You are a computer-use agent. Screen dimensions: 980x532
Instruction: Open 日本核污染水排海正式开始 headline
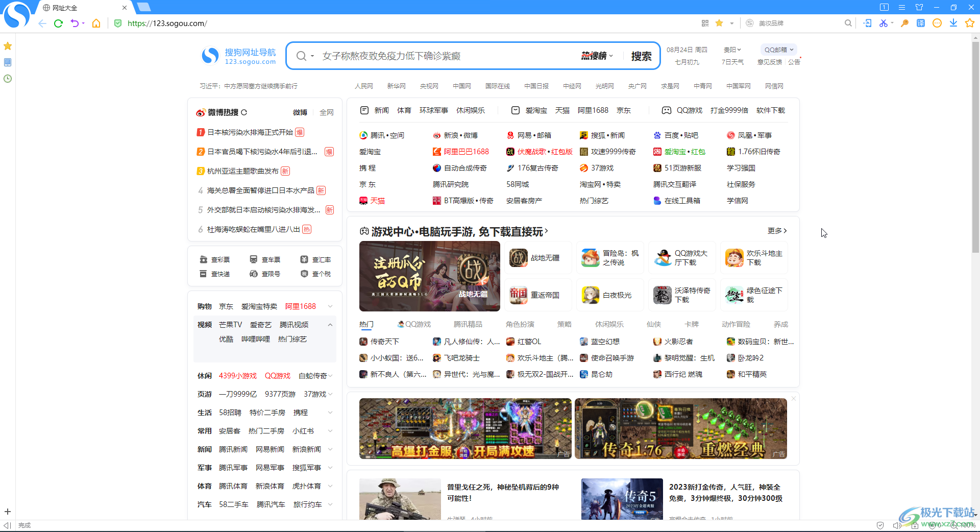[x=250, y=132]
